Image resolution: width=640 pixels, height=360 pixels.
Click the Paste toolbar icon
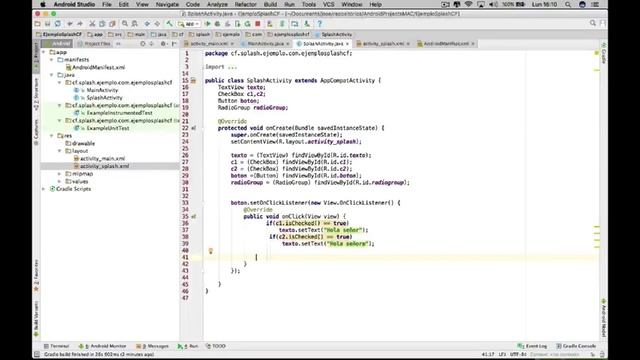click(x=112, y=24)
